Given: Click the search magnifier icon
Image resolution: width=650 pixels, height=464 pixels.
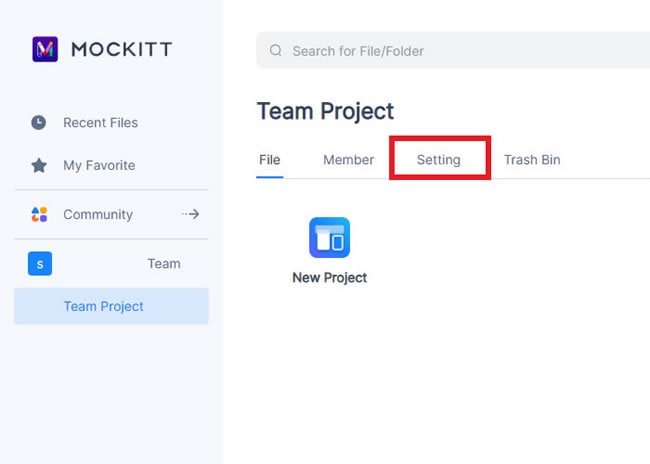Looking at the screenshot, I should point(276,51).
